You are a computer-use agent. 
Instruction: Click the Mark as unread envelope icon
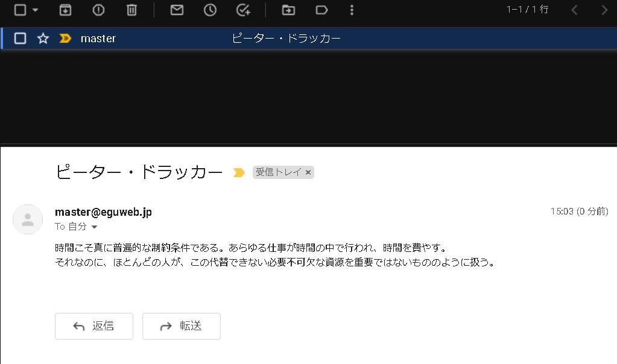(x=177, y=10)
